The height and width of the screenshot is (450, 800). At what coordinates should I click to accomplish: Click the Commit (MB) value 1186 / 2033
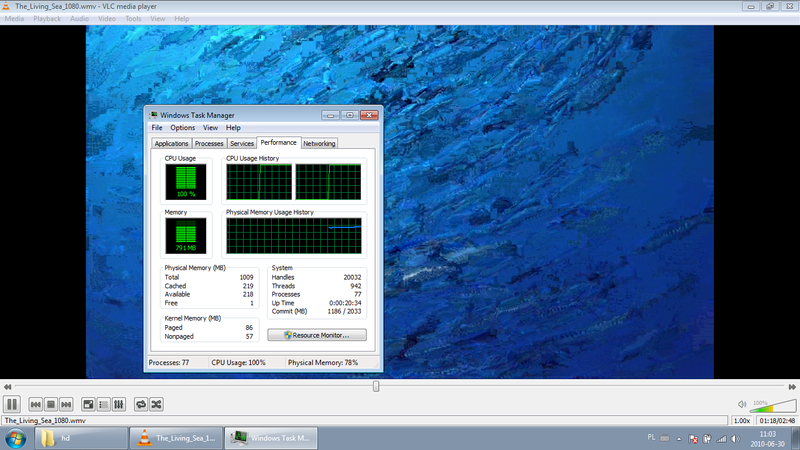click(344, 312)
